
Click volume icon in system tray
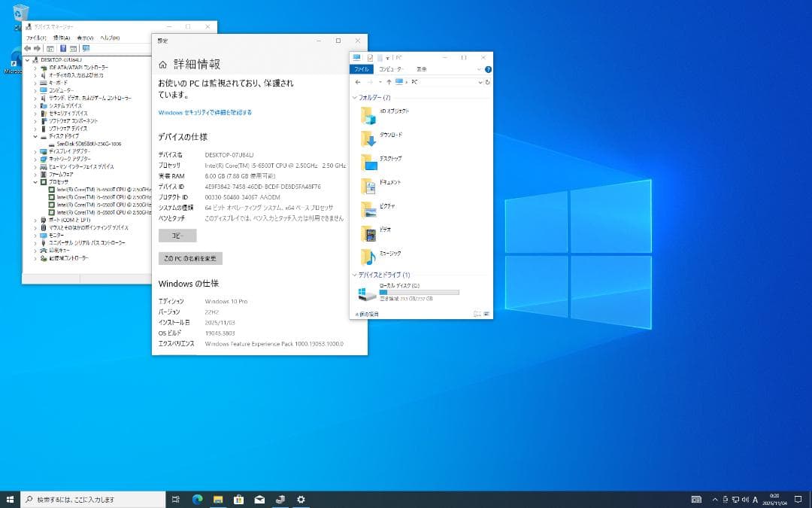(x=745, y=500)
